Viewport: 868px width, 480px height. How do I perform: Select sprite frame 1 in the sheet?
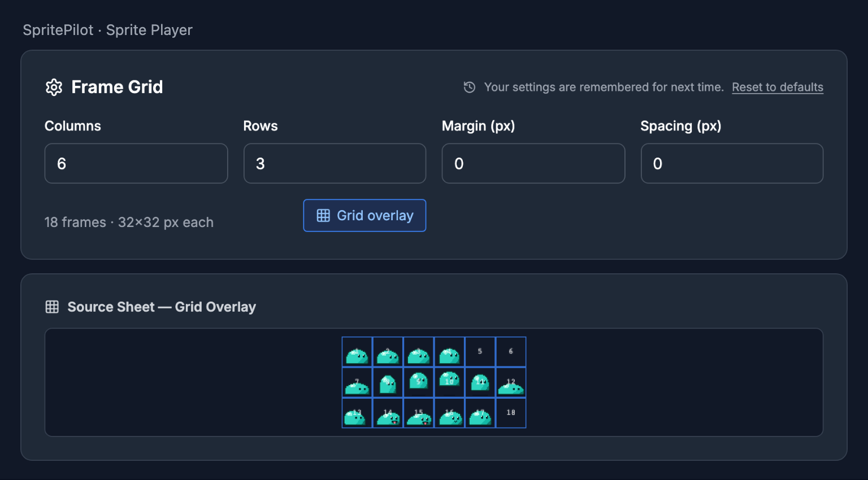click(357, 352)
